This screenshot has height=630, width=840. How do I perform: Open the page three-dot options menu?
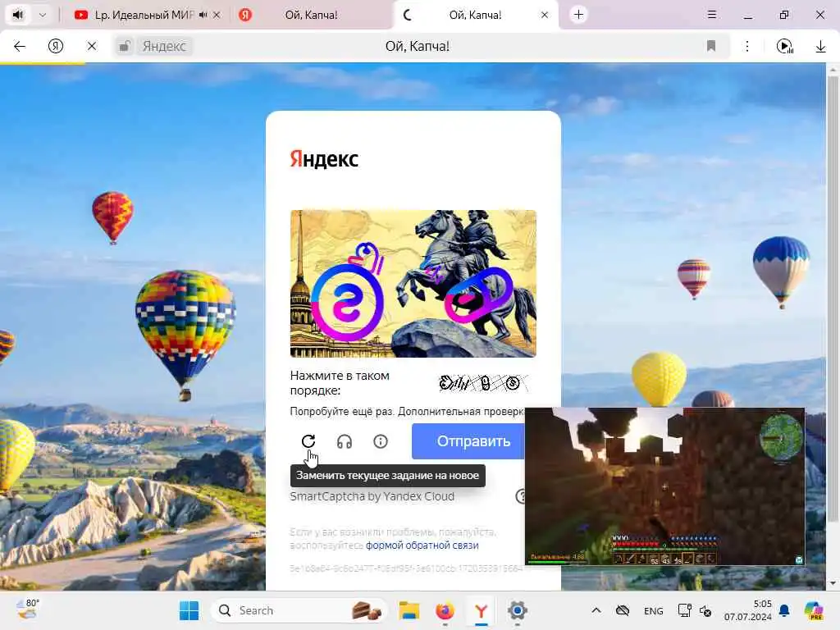[747, 47]
